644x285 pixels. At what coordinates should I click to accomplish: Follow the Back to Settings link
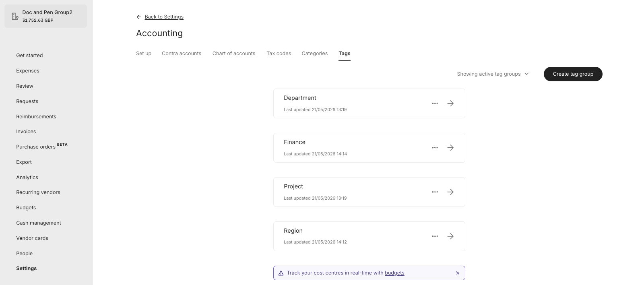pyautogui.click(x=164, y=17)
